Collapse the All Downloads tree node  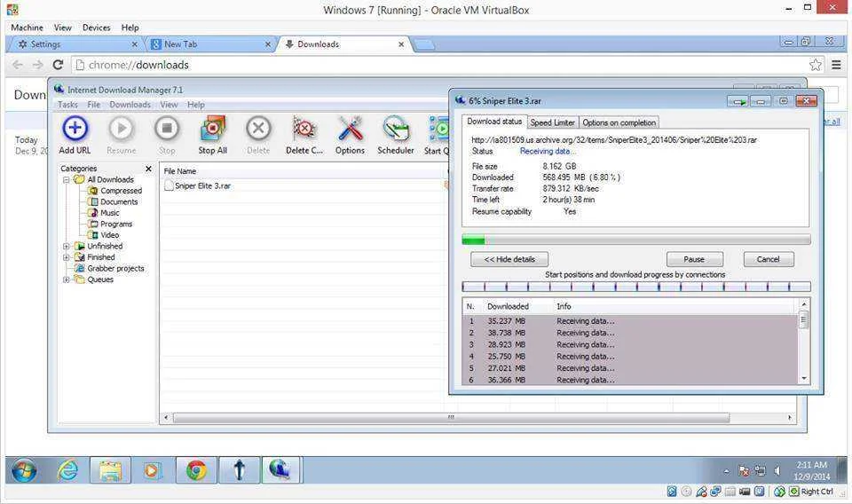tap(67, 180)
